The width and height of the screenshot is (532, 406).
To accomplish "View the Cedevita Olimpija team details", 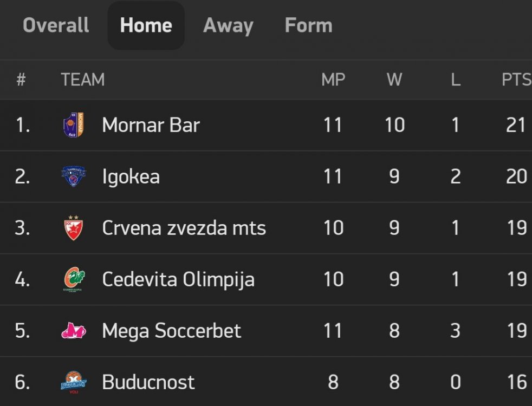I will 178,279.
